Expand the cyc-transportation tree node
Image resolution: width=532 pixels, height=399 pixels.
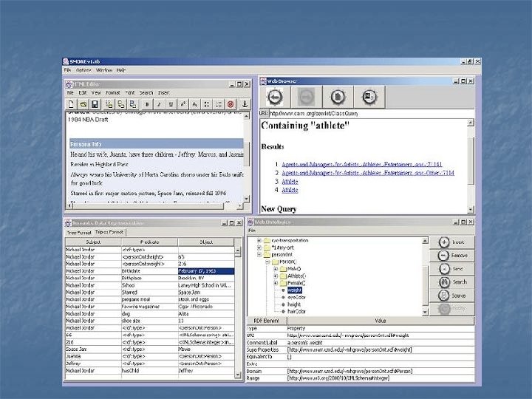click(x=259, y=241)
